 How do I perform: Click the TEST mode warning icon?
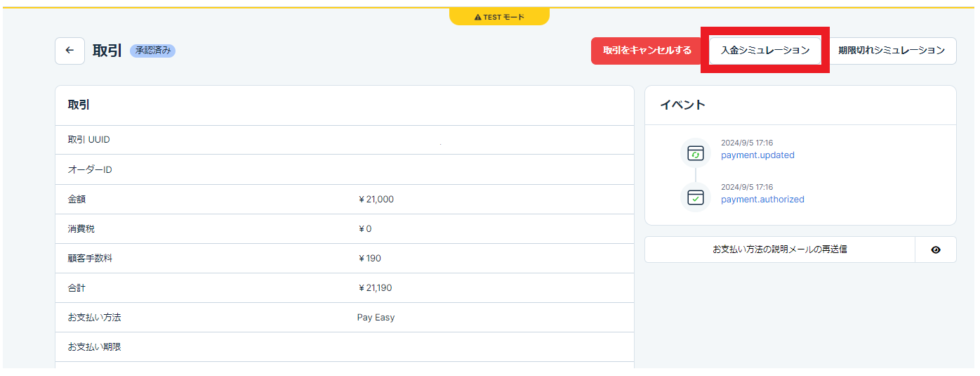[x=477, y=17]
